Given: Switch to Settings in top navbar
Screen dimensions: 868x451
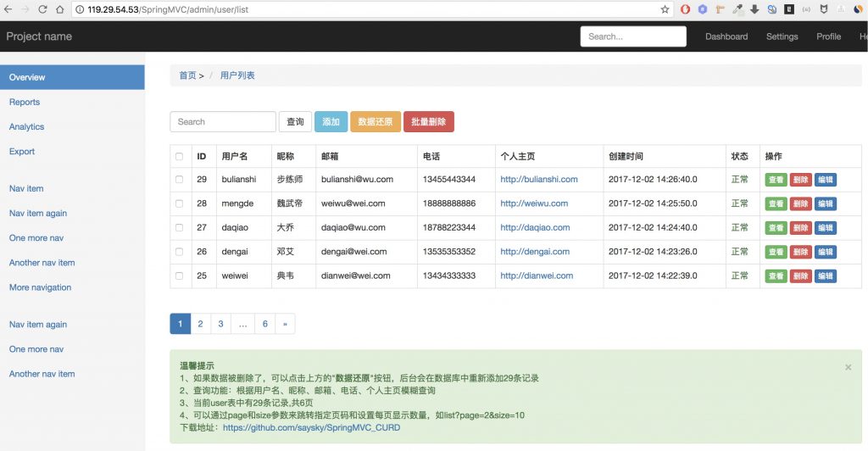Looking at the screenshot, I should [782, 36].
